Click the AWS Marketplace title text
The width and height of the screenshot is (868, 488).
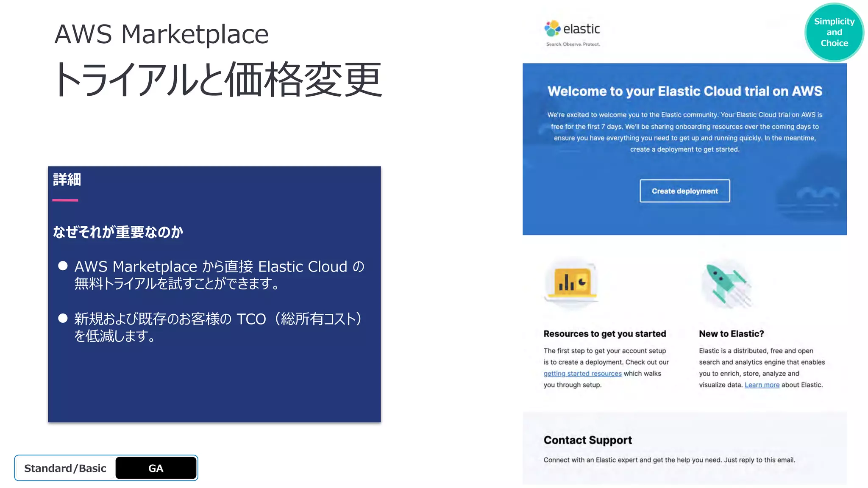coord(161,34)
